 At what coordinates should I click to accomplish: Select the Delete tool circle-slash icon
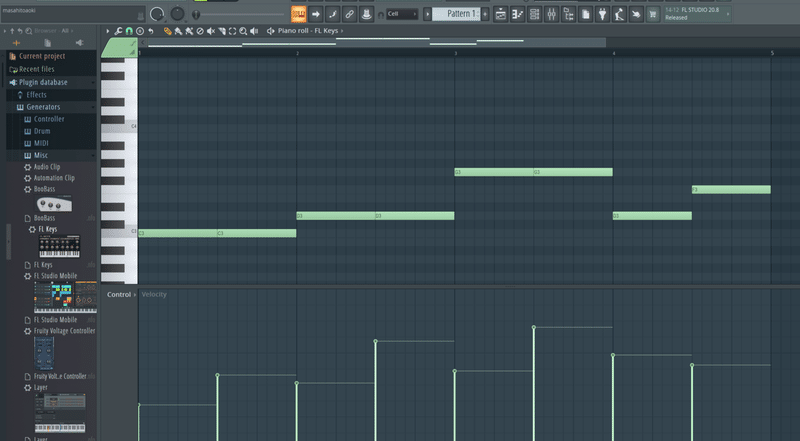pyautogui.click(x=200, y=31)
